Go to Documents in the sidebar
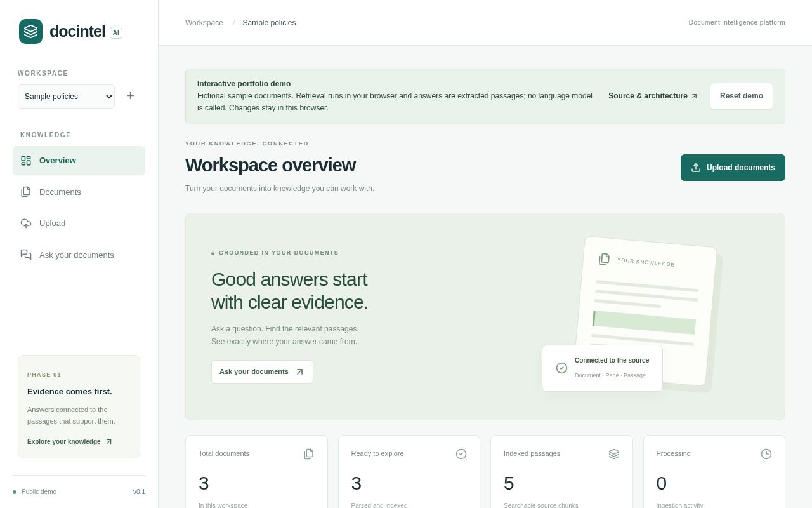812x508 pixels. pyautogui.click(x=79, y=192)
